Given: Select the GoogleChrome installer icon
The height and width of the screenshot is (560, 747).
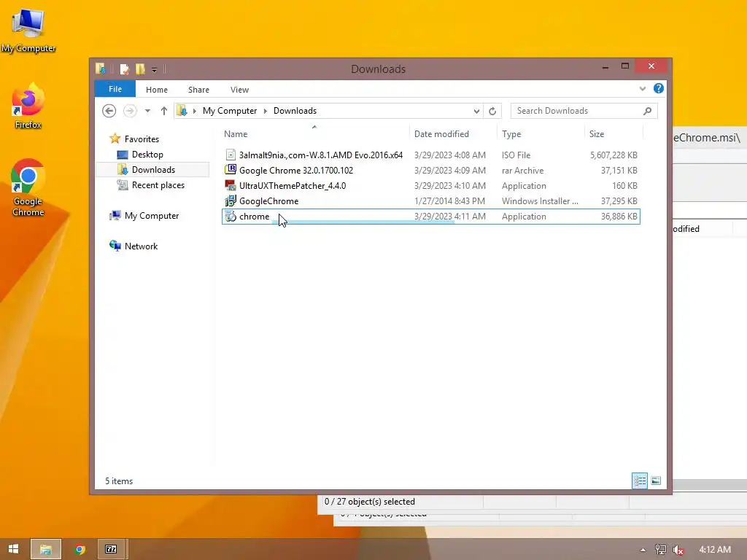Looking at the screenshot, I should (x=231, y=201).
